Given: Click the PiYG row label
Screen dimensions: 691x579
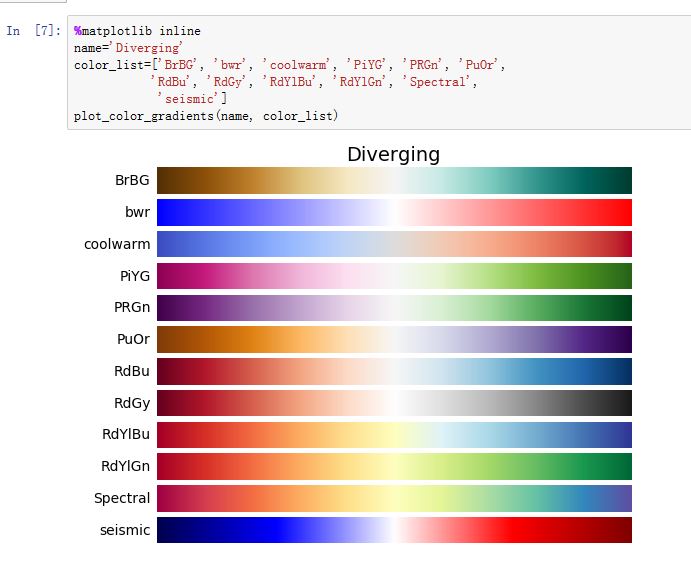Looking at the screenshot, I should (x=135, y=276).
